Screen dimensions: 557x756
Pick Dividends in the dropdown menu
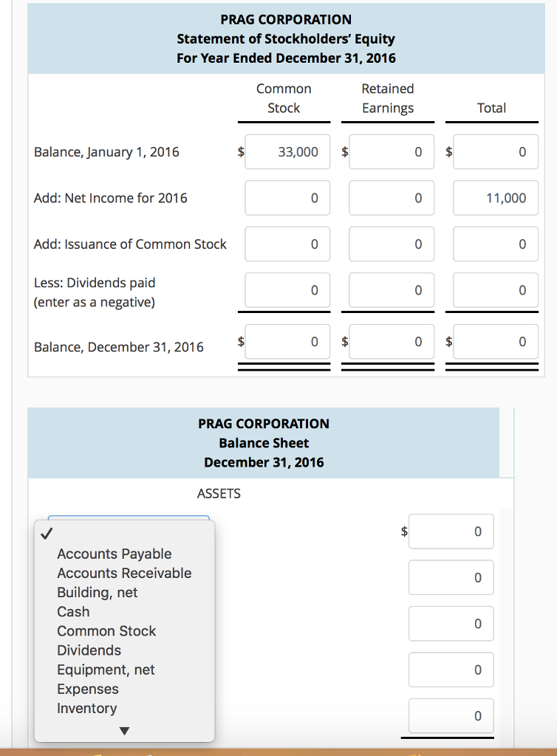point(89,650)
